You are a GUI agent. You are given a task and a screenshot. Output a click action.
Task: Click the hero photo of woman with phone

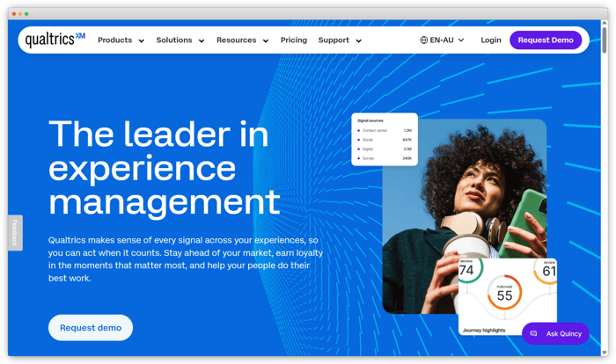pos(465,216)
